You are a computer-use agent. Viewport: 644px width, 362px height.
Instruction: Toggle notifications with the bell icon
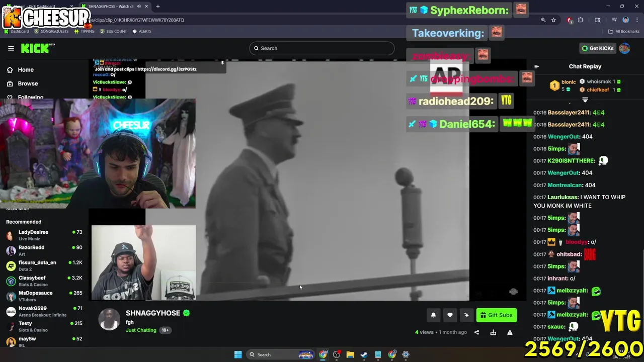(x=433, y=315)
